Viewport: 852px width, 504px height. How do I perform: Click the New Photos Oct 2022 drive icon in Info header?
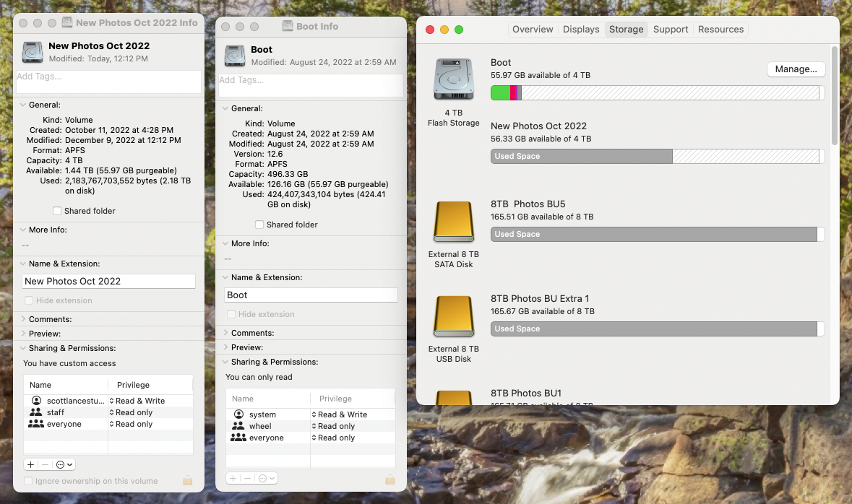tap(33, 52)
